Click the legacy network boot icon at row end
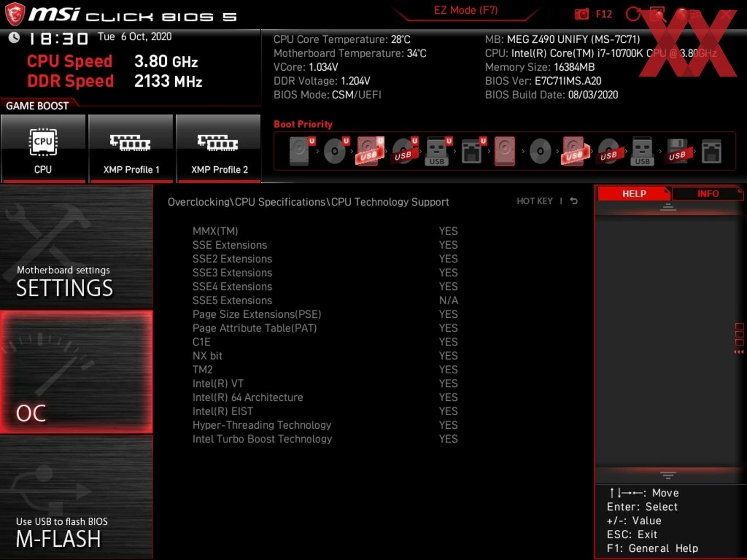This screenshot has width=747, height=560. pos(711,151)
